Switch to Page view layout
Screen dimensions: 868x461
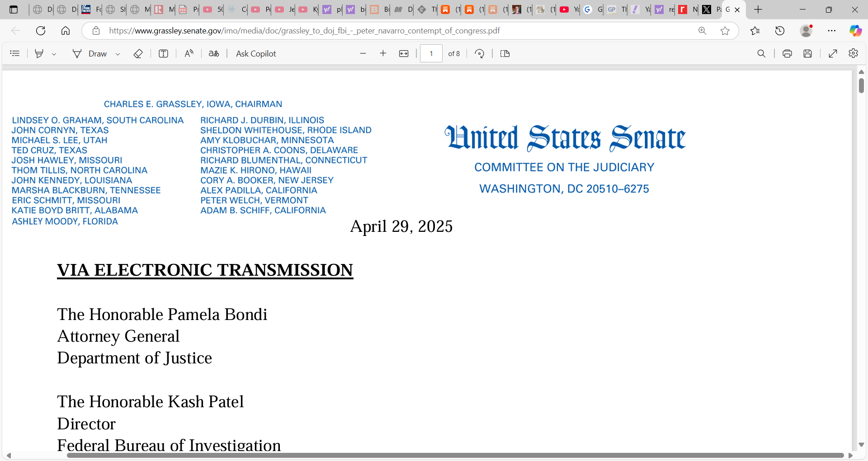505,53
